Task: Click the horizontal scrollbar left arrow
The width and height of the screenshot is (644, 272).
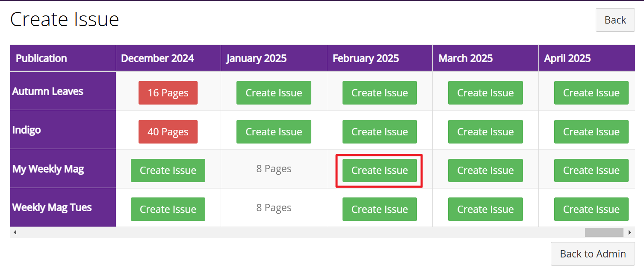Action: tap(15, 232)
